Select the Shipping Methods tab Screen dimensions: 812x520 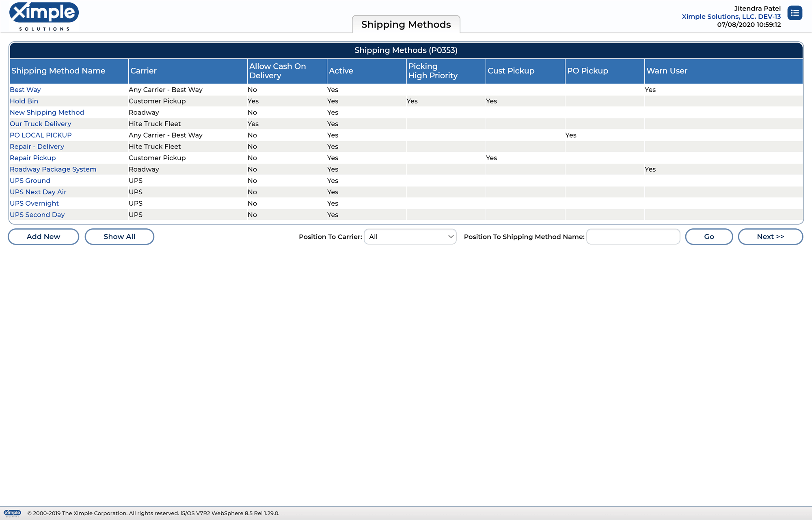point(406,24)
